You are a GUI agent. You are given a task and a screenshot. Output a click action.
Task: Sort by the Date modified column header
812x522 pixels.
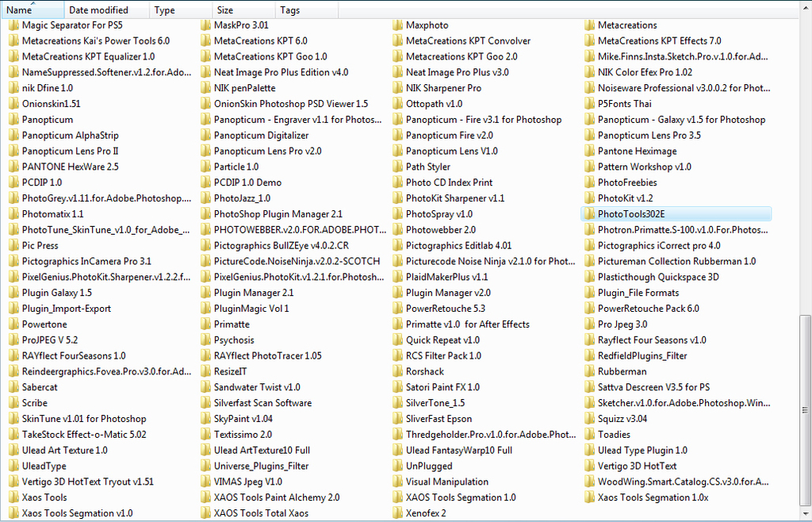(x=107, y=10)
